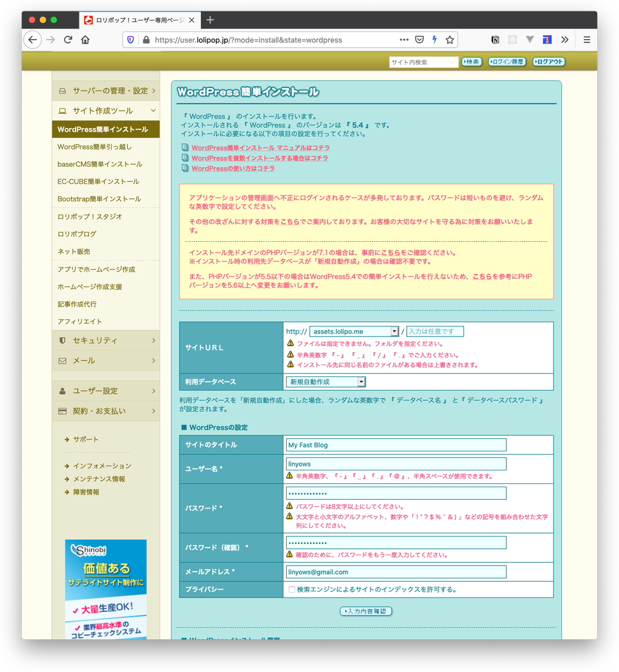Click the bookmark star in the address bar

[450, 40]
